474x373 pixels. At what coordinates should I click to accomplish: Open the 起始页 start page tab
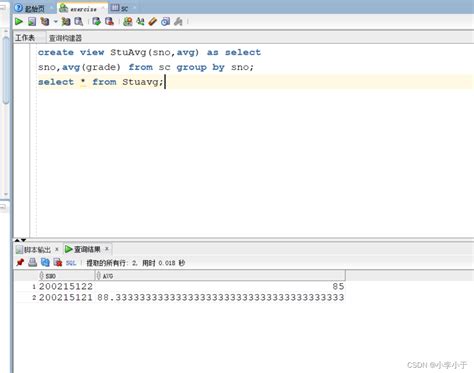[x=30, y=8]
